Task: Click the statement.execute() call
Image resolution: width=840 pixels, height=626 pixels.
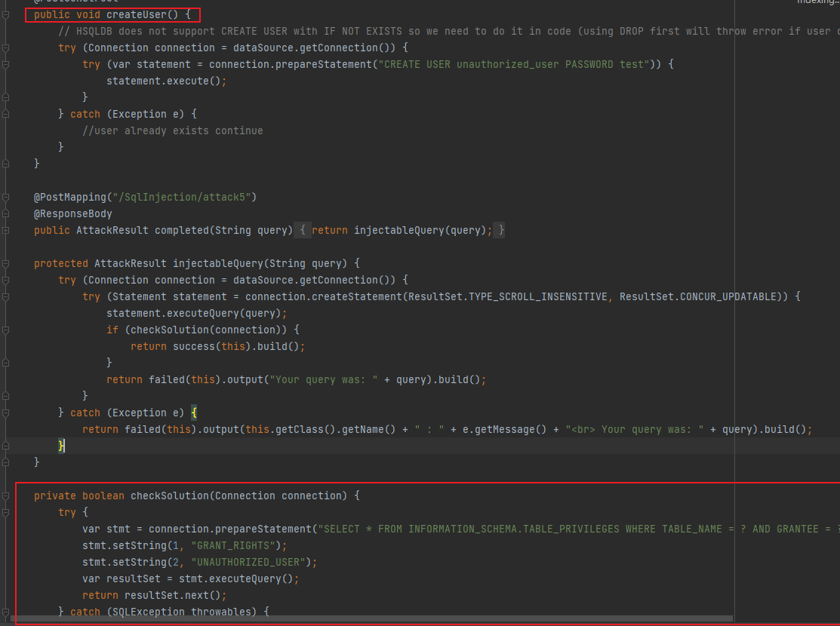Action: click(x=166, y=81)
